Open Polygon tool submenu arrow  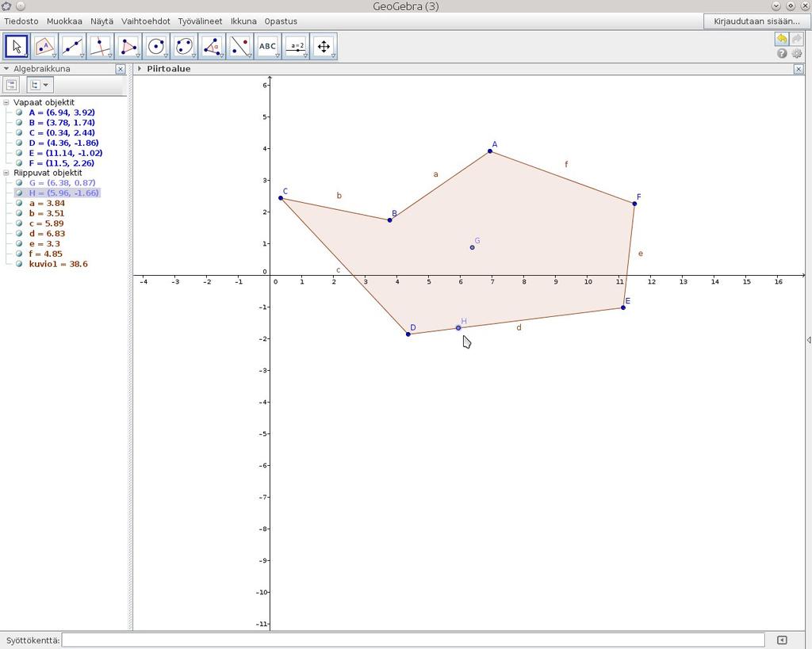coord(138,55)
